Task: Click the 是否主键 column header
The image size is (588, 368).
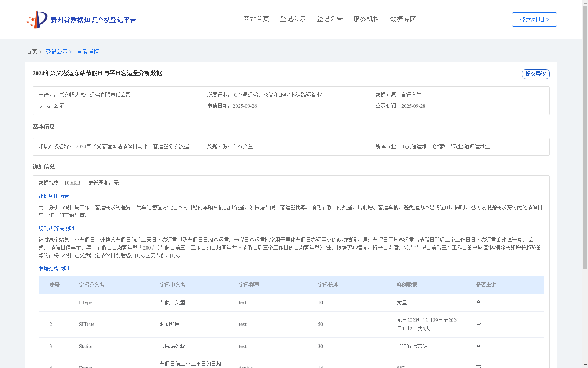Action: coord(486,285)
